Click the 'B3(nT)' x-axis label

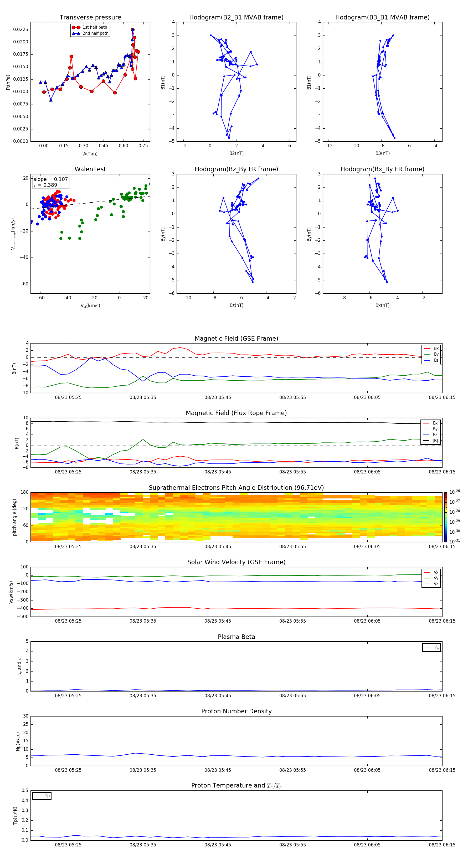tap(382, 153)
